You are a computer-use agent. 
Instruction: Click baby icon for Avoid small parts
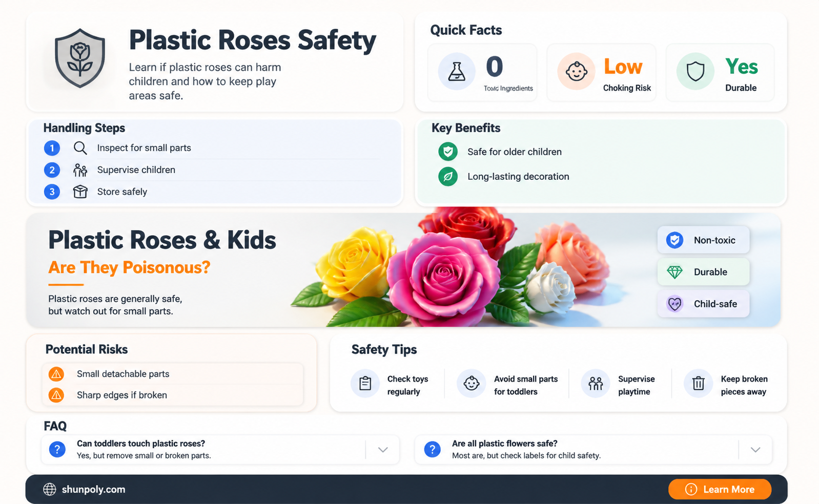(471, 383)
